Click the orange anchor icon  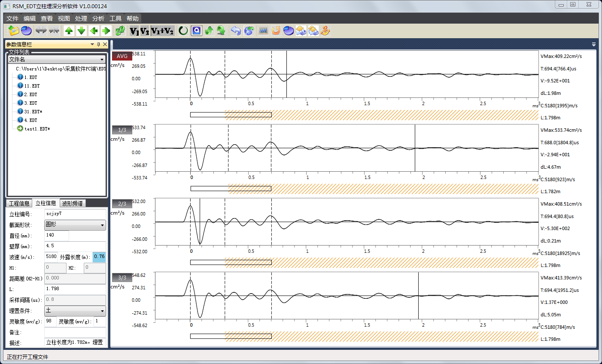coord(325,30)
